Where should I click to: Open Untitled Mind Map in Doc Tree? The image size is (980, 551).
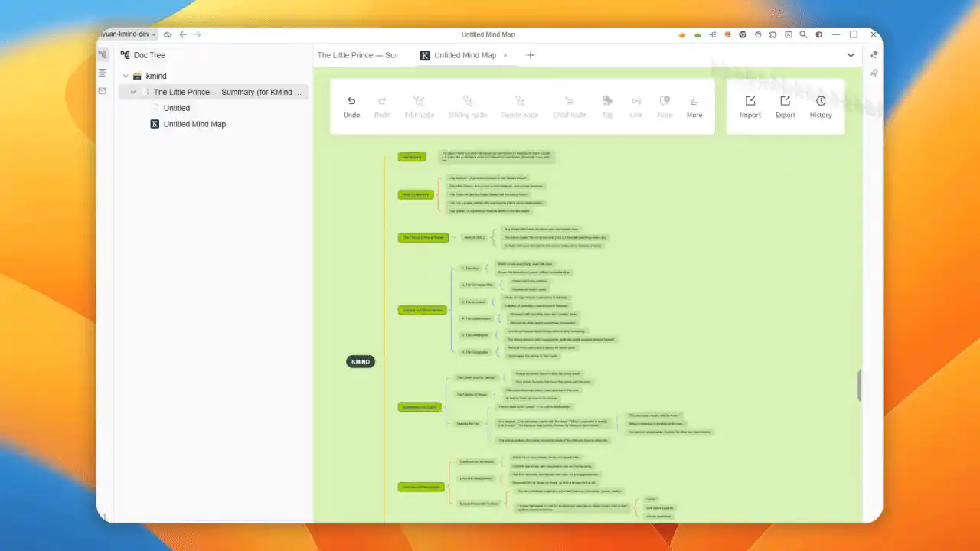coord(194,124)
